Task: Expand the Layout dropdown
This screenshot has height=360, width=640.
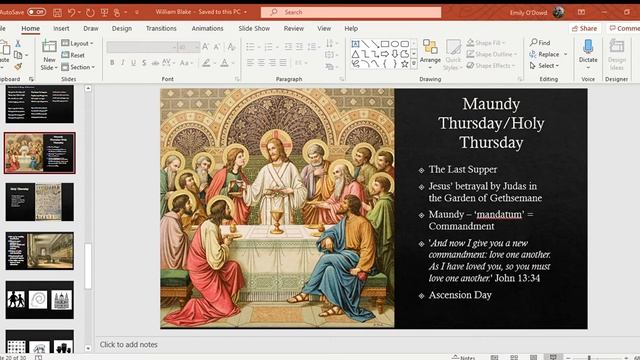Action: click(x=77, y=43)
